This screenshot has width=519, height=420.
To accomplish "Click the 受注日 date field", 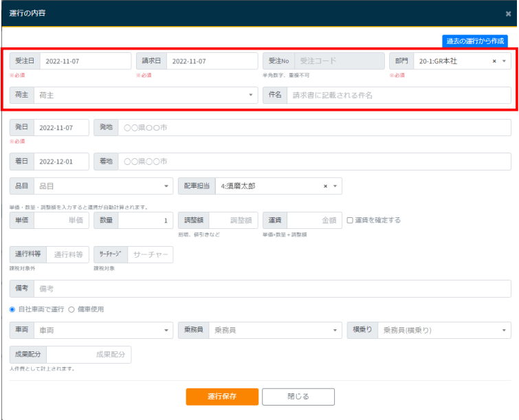I will [85, 61].
